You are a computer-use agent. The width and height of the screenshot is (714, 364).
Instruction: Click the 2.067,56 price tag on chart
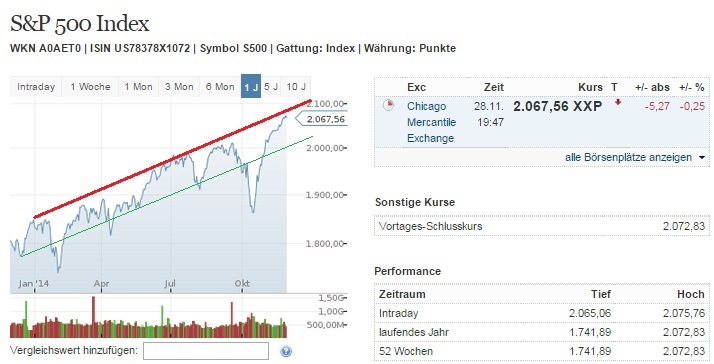pyautogui.click(x=322, y=119)
